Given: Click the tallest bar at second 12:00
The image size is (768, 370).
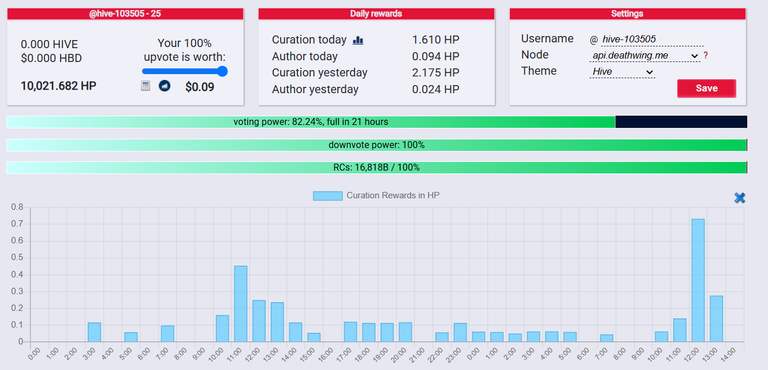Looking at the screenshot, I should coord(698,280).
